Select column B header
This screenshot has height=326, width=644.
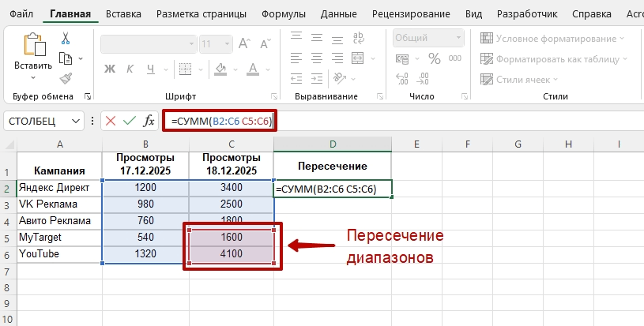pos(145,144)
